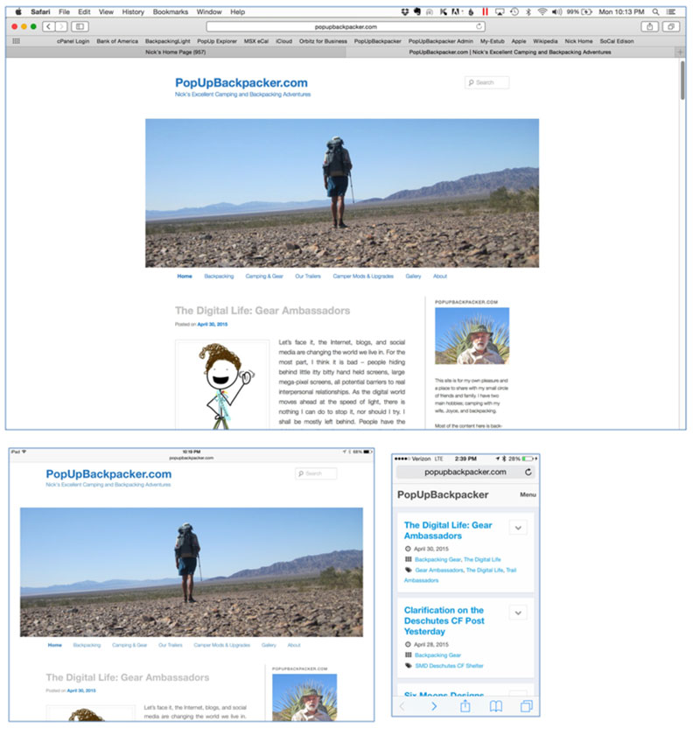The width and height of the screenshot is (700, 729).
Task: Expand the Digital Life post chevron on iPhone
Action: pos(517,527)
